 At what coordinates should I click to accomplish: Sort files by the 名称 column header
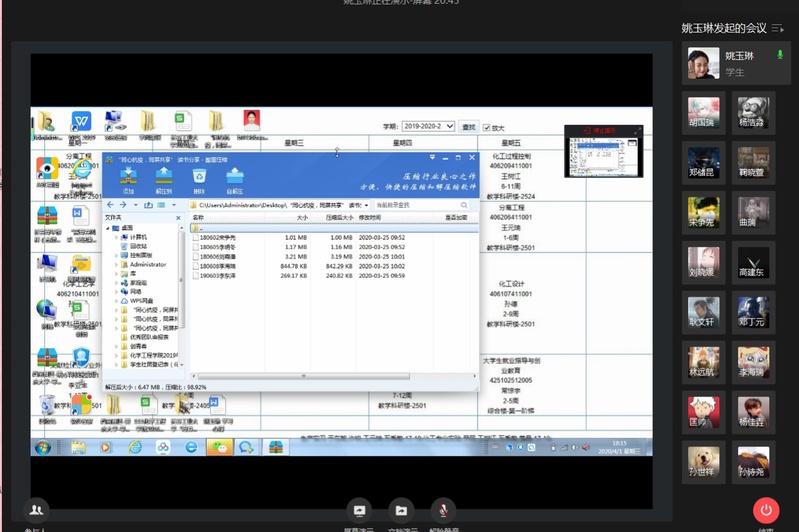198,217
